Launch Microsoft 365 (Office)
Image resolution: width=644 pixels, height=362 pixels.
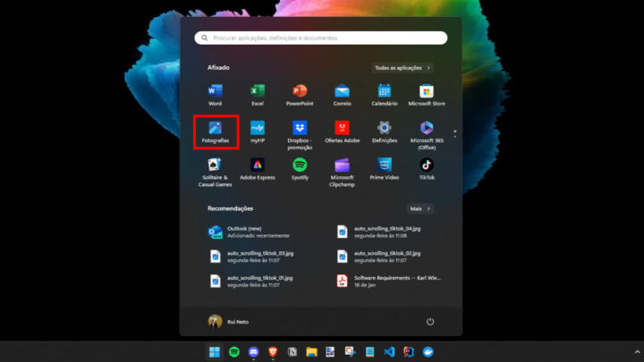click(427, 136)
